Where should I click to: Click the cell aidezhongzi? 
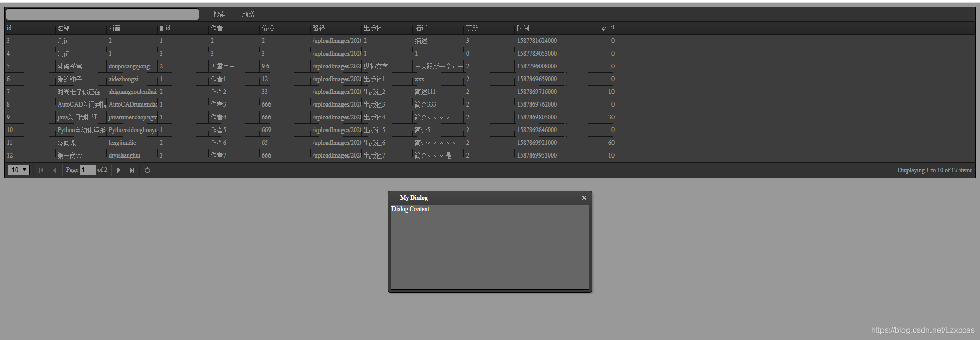(x=132, y=79)
